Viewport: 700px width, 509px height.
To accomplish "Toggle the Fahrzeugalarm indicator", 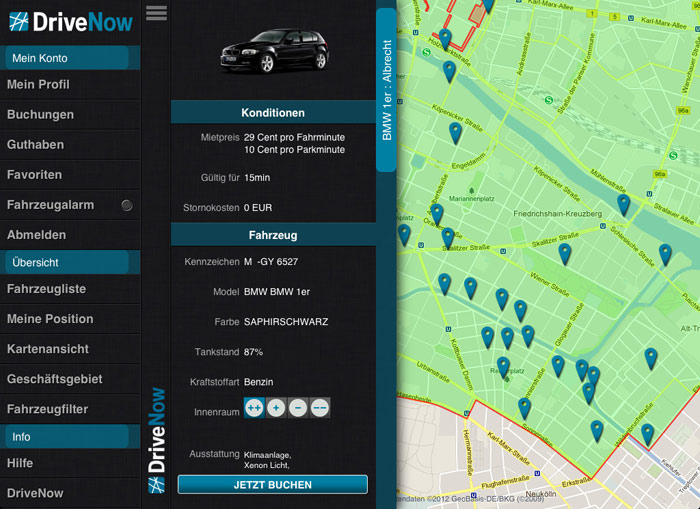I will pyautogui.click(x=127, y=205).
